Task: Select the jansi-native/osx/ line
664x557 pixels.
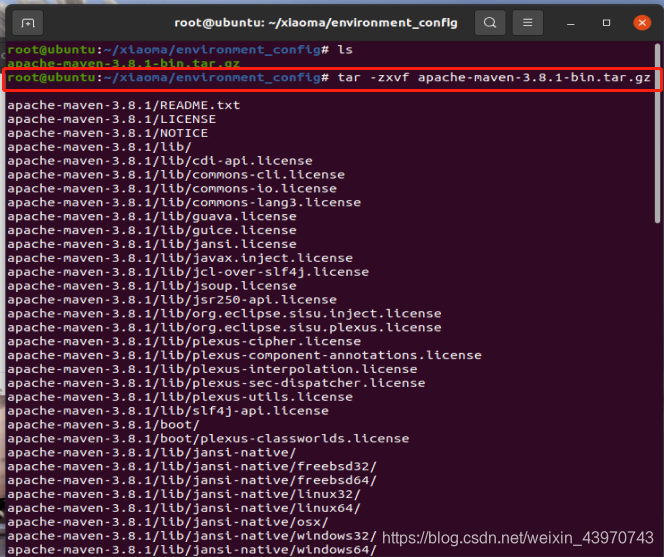Action: (168, 522)
